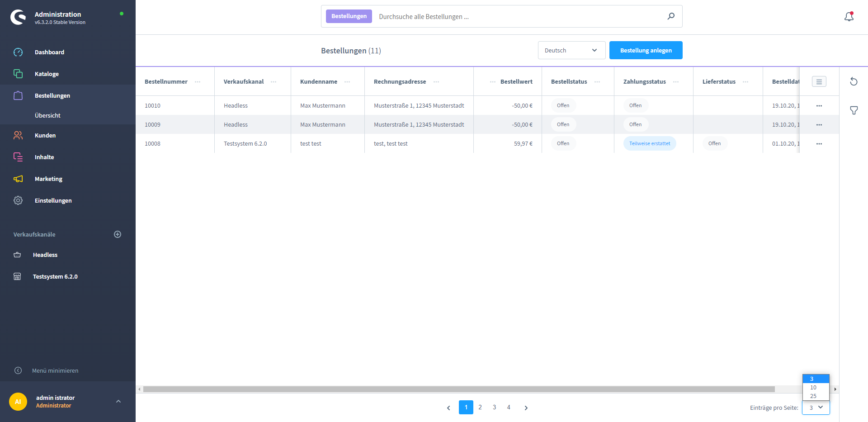Image resolution: width=868 pixels, height=422 pixels.
Task: Open the Deutsch language dropdown
Action: click(x=571, y=50)
